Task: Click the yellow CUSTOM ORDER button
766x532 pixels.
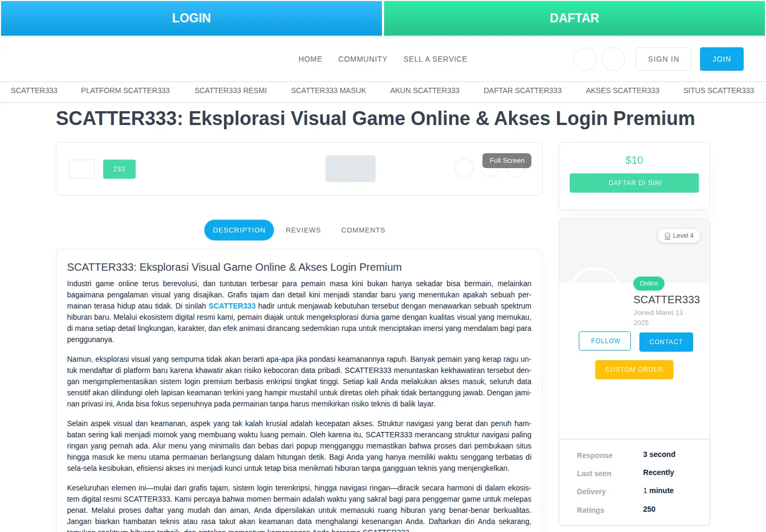Action: 634,370
